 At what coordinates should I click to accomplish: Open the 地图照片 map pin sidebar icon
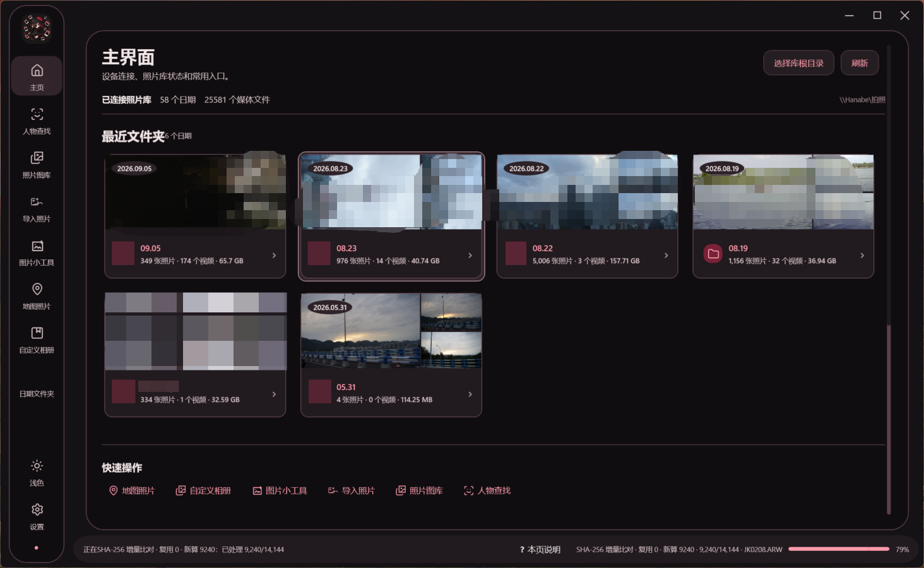(x=37, y=289)
